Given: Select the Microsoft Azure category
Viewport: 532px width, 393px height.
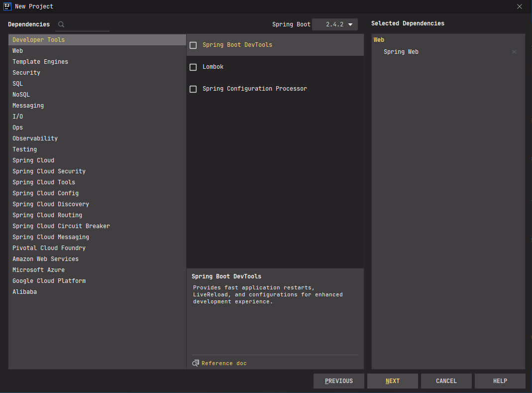Looking at the screenshot, I should coord(98,269).
